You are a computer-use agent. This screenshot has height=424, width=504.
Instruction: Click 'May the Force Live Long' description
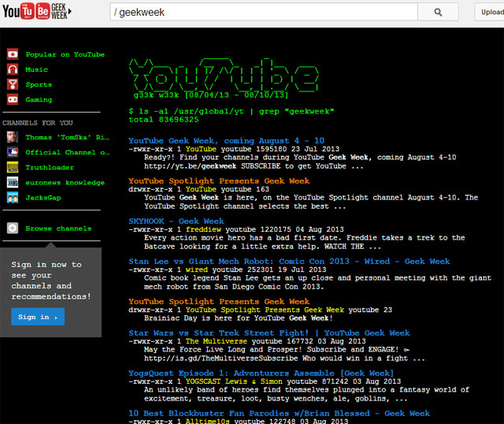(284, 354)
